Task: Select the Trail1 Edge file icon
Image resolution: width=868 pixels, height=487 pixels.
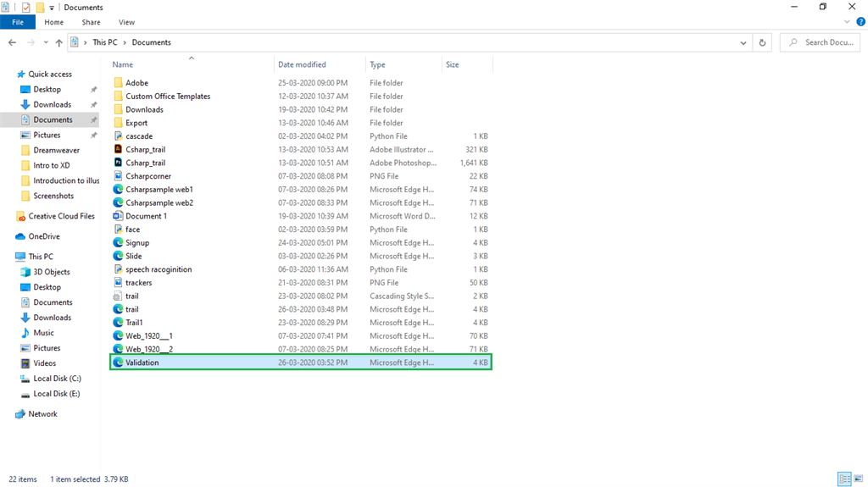Action: click(118, 323)
